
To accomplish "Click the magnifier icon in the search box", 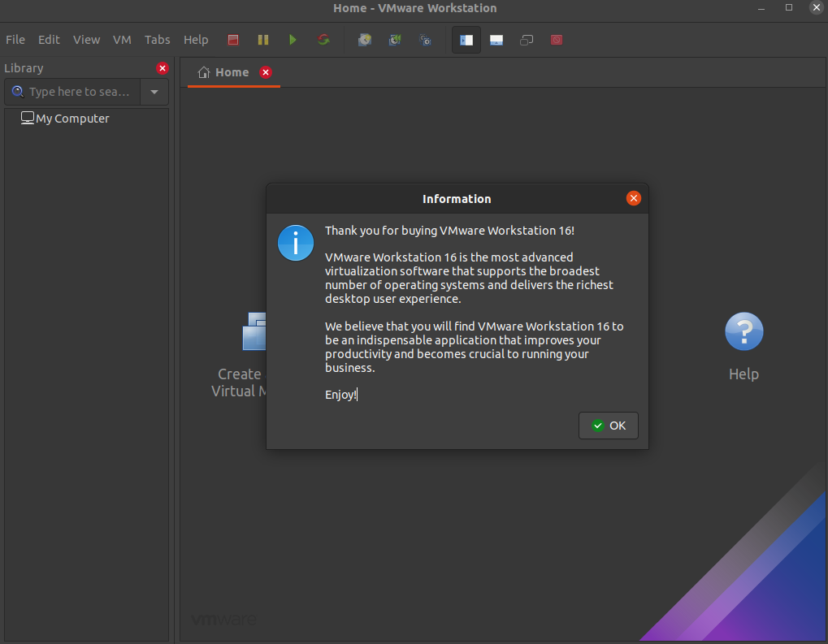I will (x=17, y=92).
